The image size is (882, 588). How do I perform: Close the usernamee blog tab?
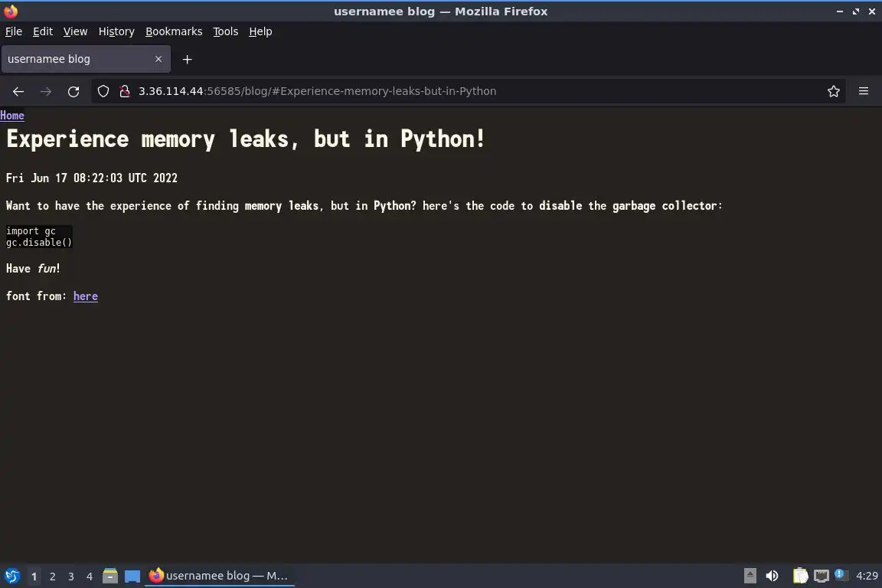[158, 59]
